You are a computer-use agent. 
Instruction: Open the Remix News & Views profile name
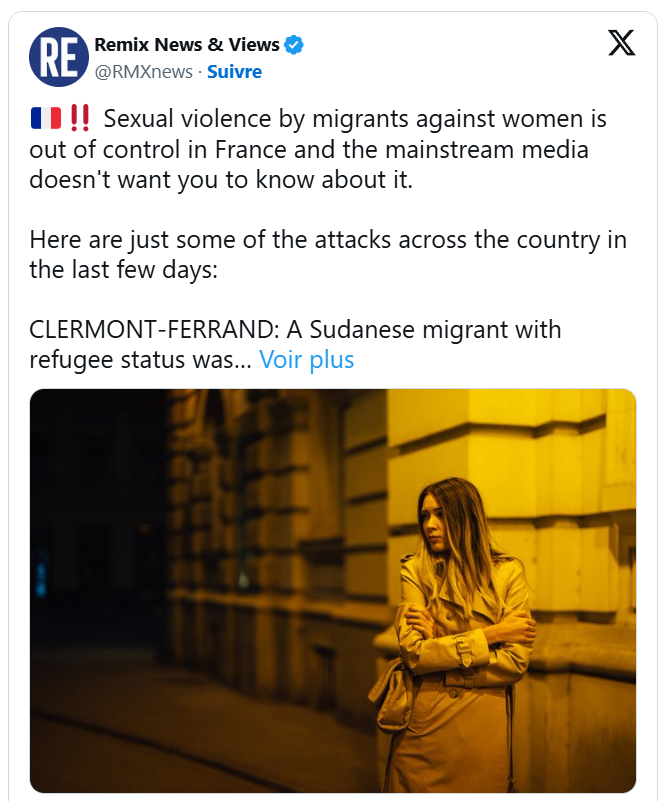(x=187, y=45)
